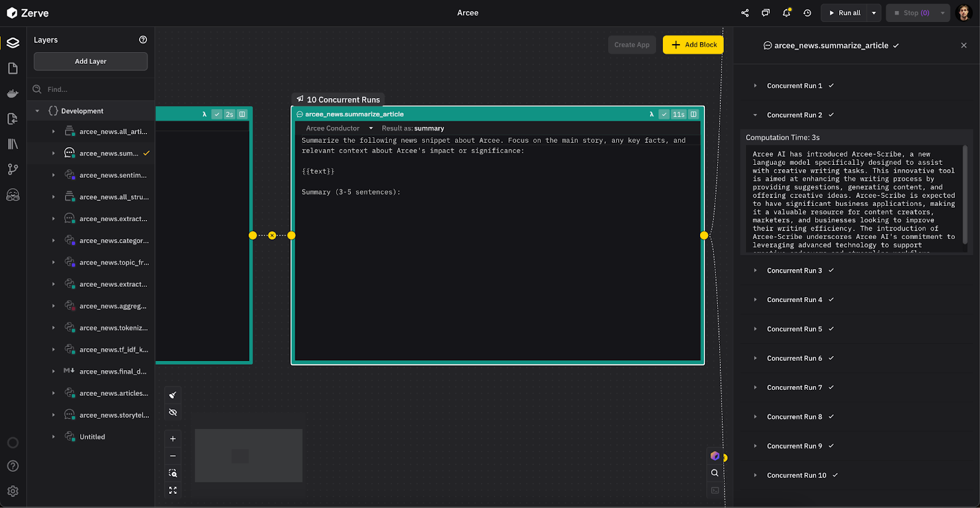Click the purple cube icon on canvas
Viewport: 980px width, 508px height.
715,456
